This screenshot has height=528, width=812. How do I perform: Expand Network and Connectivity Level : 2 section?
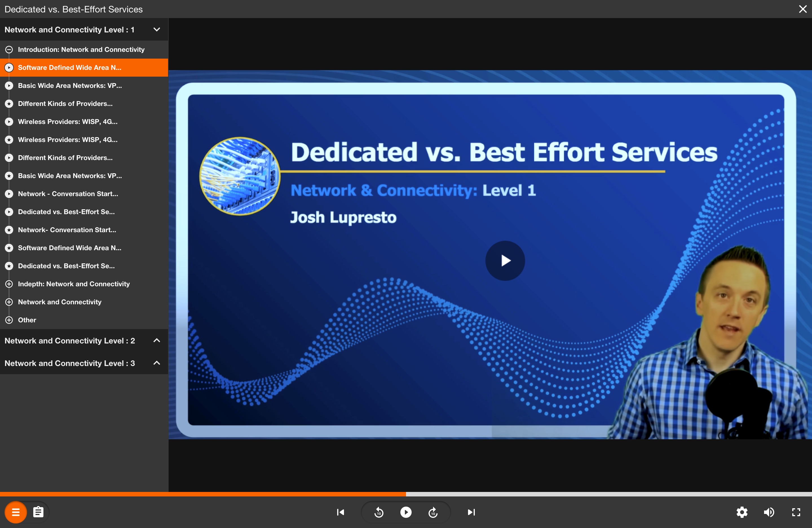[x=84, y=341]
